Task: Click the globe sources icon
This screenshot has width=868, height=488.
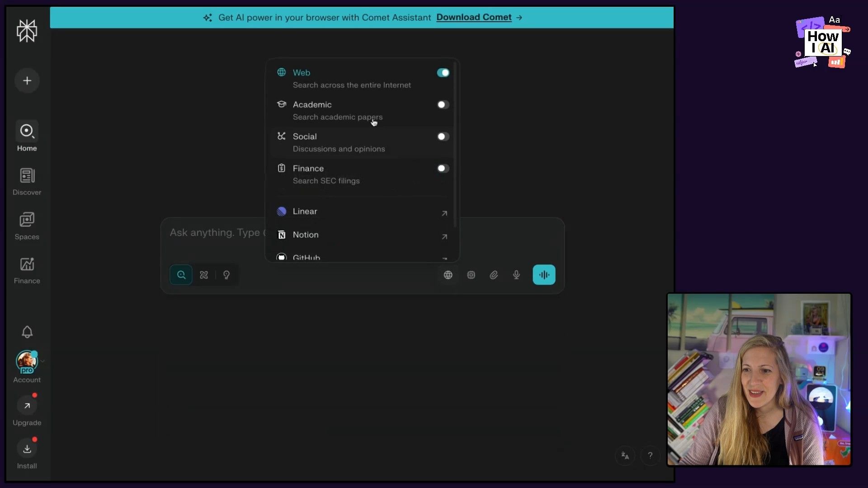Action: click(x=448, y=275)
